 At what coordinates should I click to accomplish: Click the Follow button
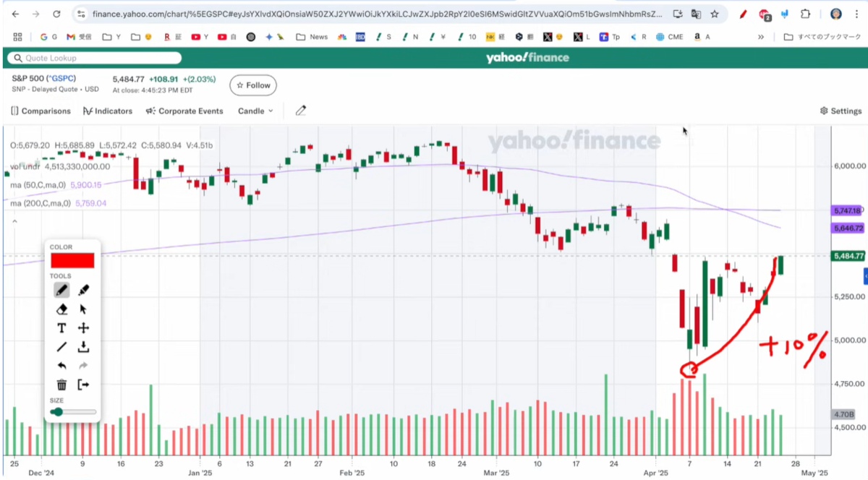pyautogui.click(x=253, y=85)
